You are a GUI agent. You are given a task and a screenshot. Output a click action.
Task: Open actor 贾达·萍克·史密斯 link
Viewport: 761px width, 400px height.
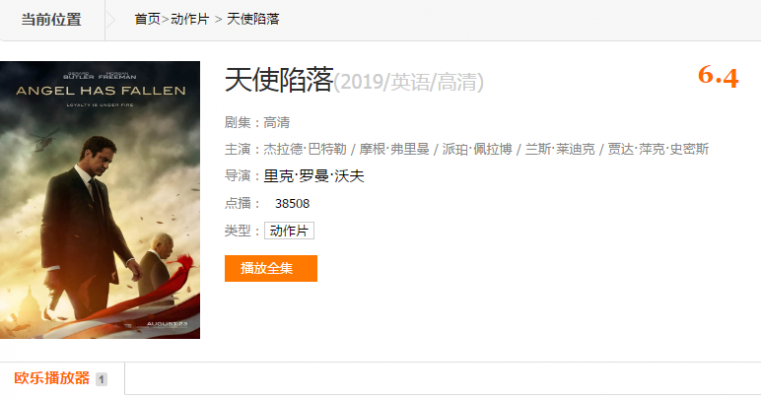[x=658, y=149]
